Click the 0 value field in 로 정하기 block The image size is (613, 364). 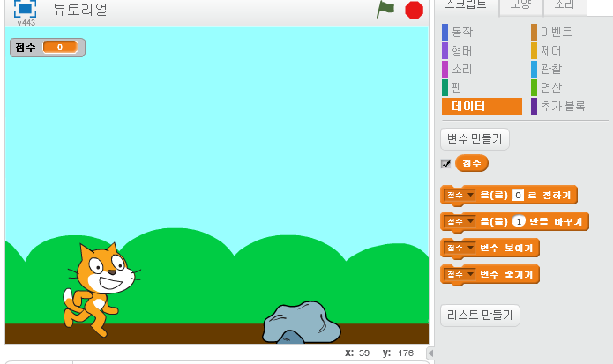(x=518, y=196)
